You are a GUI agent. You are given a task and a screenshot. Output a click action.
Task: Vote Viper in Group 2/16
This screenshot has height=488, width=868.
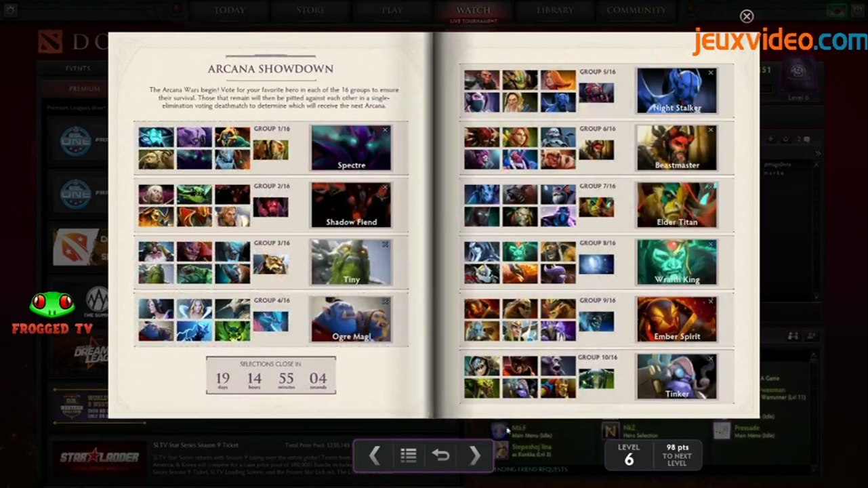194,195
